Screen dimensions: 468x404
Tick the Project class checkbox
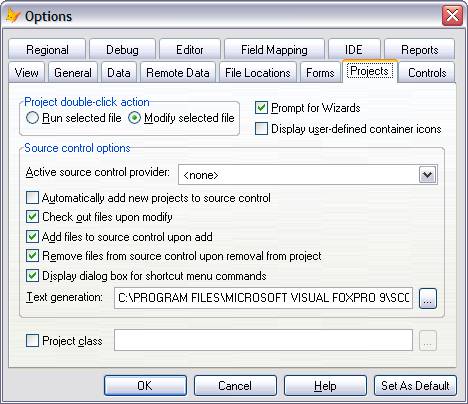coord(32,341)
